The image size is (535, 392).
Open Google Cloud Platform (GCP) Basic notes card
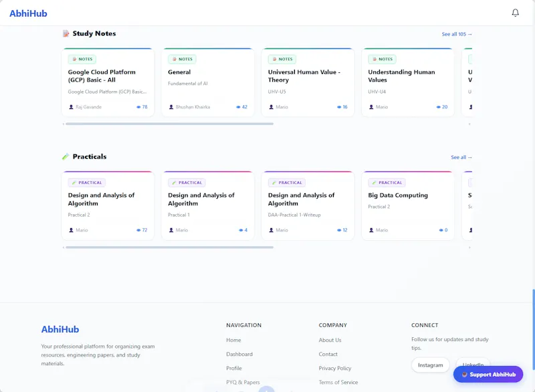tap(108, 82)
